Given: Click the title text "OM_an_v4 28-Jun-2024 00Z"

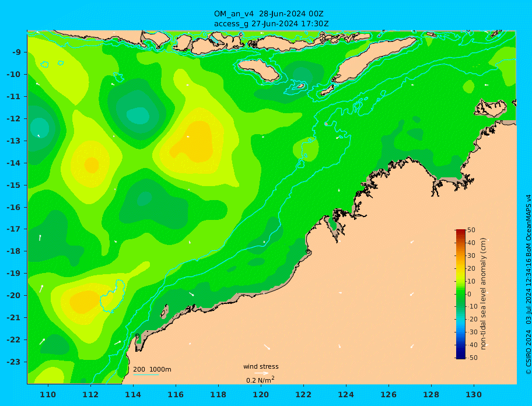Looking at the screenshot, I should [269, 14].
